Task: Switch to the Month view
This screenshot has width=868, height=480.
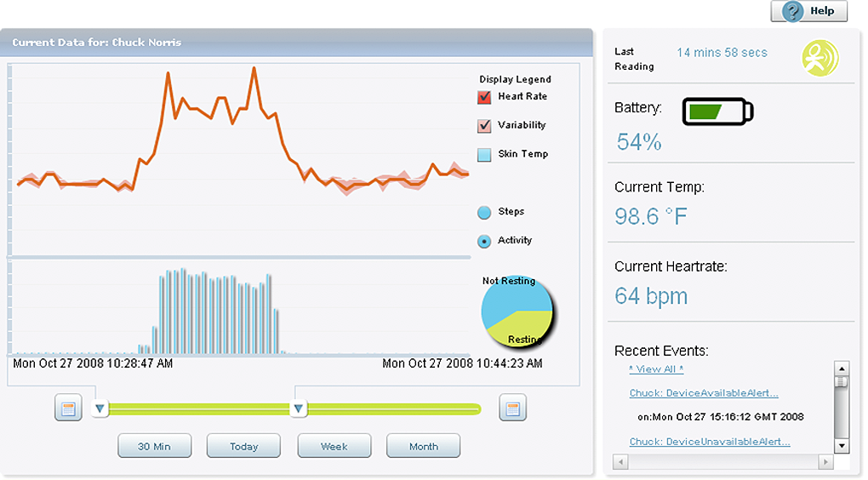Action: click(423, 446)
